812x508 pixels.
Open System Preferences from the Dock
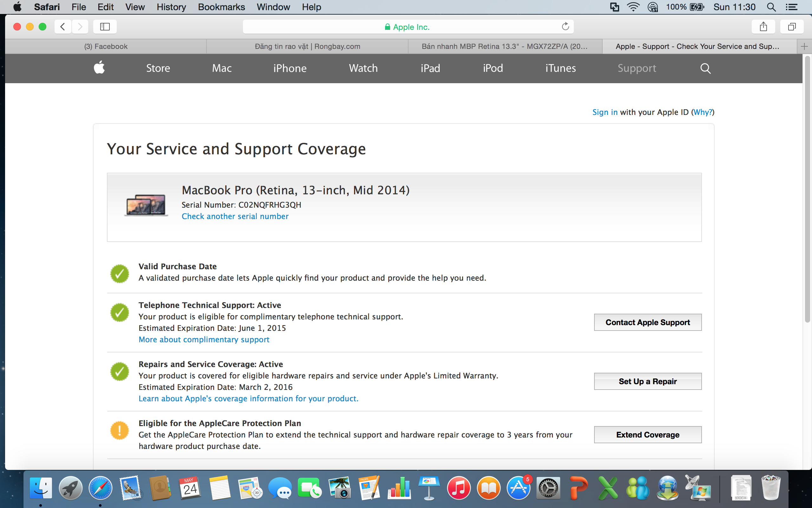(x=548, y=488)
